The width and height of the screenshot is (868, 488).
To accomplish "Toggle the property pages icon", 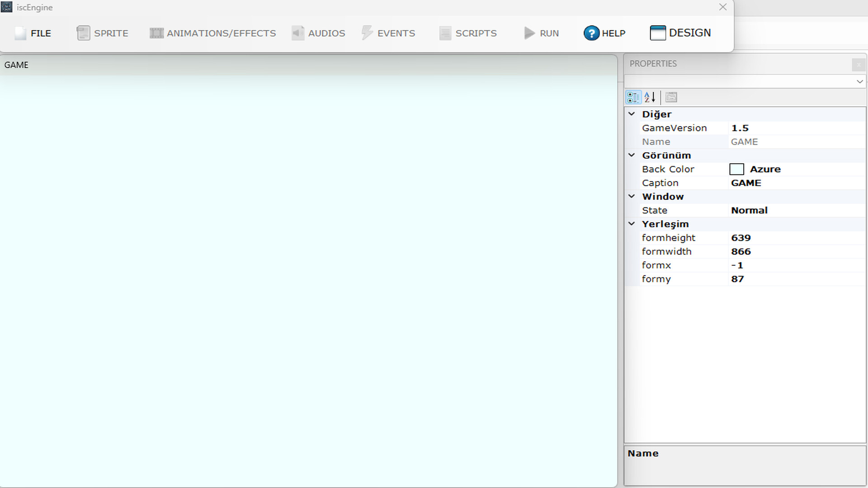I will 671,97.
